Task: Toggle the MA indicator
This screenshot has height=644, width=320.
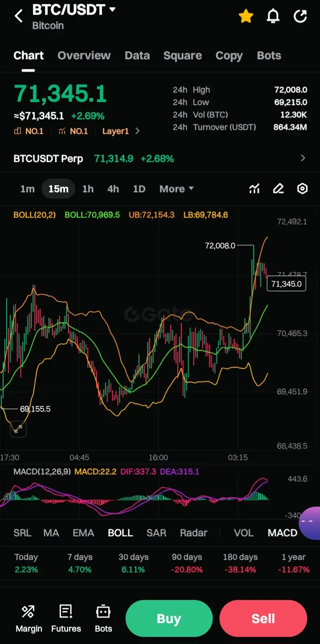Action: (x=51, y=533)
